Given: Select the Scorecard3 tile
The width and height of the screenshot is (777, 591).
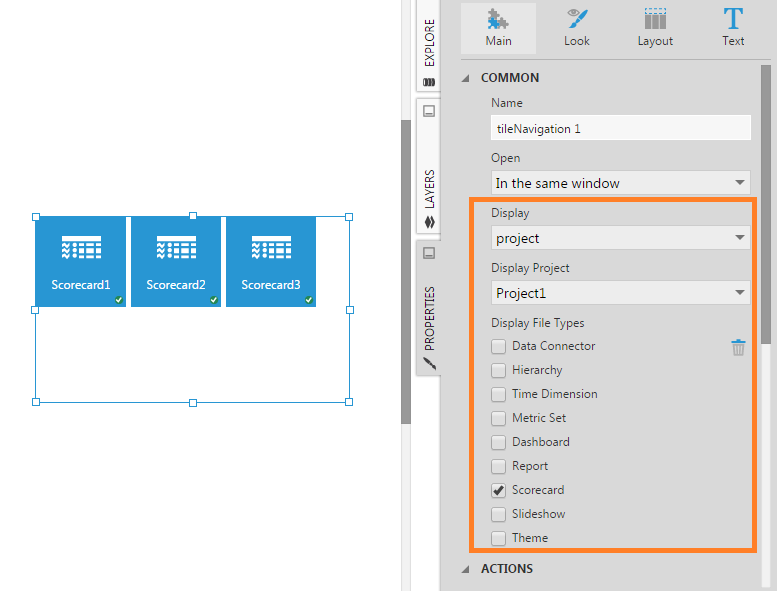Looking at the screenshot, I should click(x=270, y=262).
